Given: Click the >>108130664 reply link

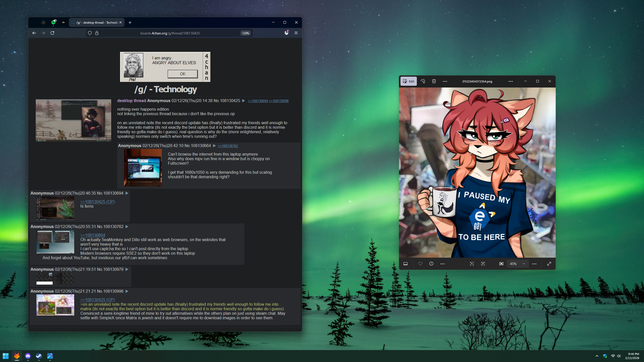Looking at the screenshot, I should tap(93, 235).
